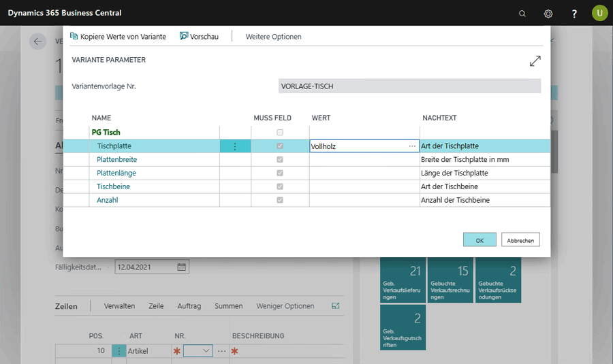Image resolution: width=613 pixels, height=364 pixels.
Task: Open line menu dots for position 10
Action: coord(119,350)
